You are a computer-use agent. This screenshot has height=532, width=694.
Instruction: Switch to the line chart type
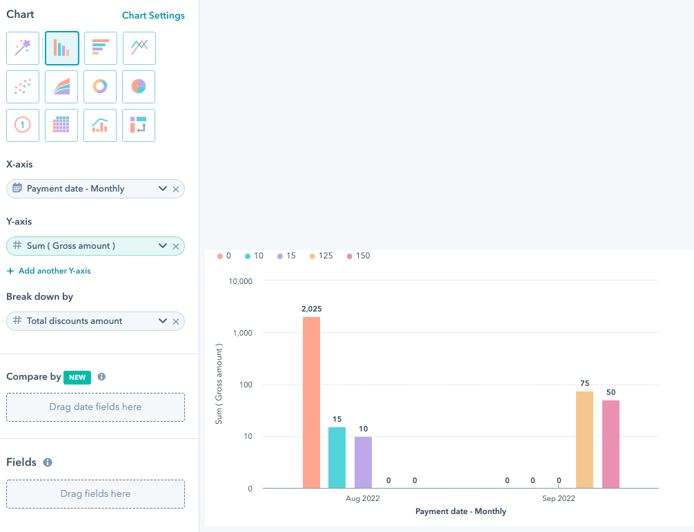(x=139, y=48)
